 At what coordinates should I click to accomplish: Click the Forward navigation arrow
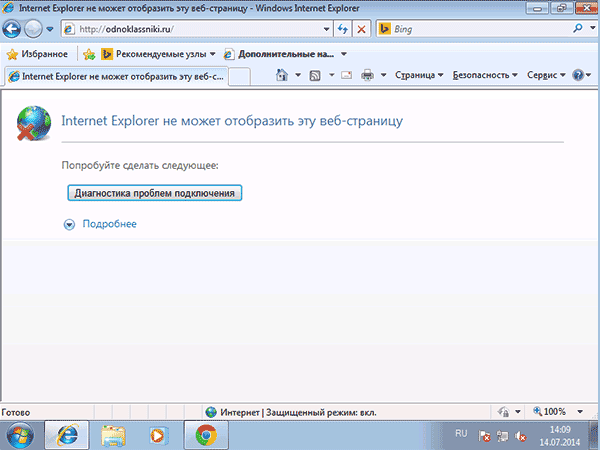click(33, 29)
